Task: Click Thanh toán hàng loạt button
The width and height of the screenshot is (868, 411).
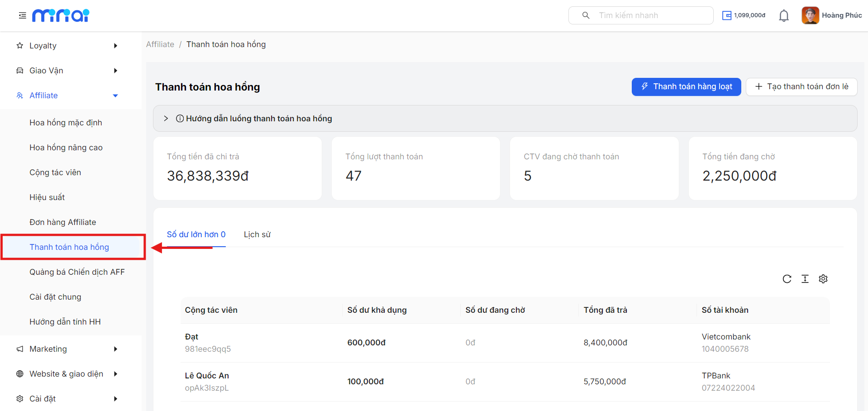Action: coord(686,87)
